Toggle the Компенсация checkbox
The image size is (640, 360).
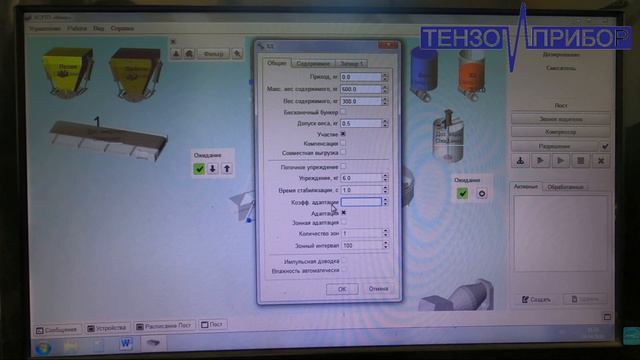click(x=343, y=143)
